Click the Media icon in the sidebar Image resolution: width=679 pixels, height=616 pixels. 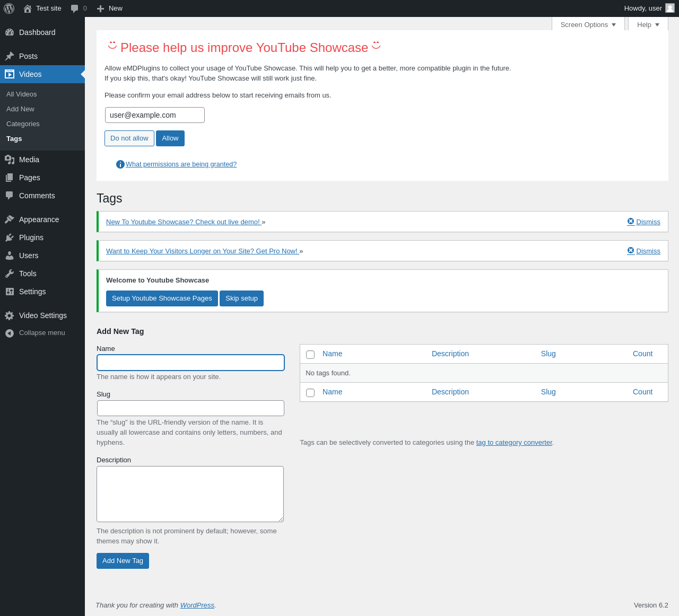[10, 160]
